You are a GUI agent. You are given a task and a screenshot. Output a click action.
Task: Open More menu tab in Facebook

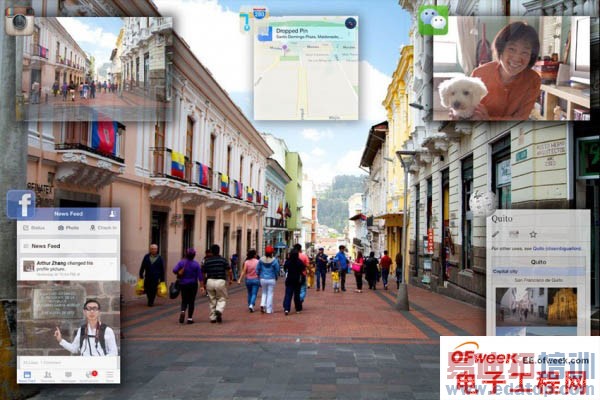click(110, 376)
